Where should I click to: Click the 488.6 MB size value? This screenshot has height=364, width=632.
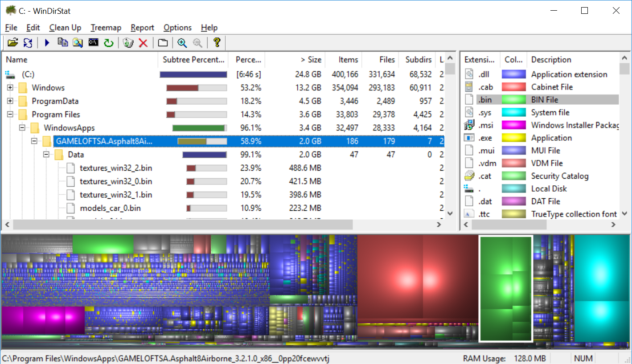pos(305,168)
